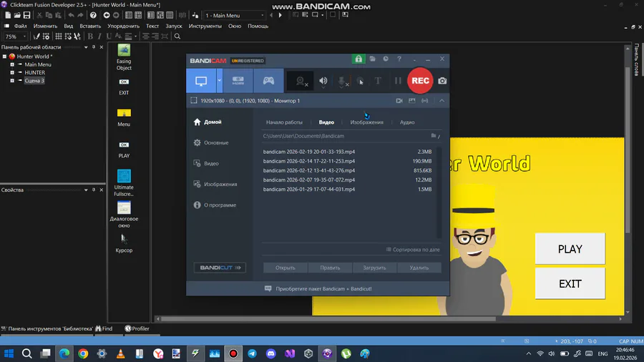
Task: Click the Save icon in Fusion toolbar
Action: [x=26, y=15]
